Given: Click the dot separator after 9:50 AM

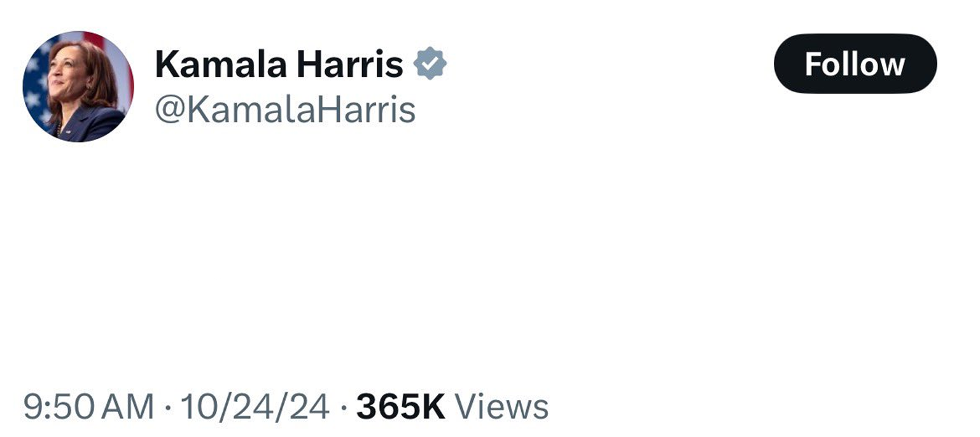Looking at the screenshot, I should 167,408.
